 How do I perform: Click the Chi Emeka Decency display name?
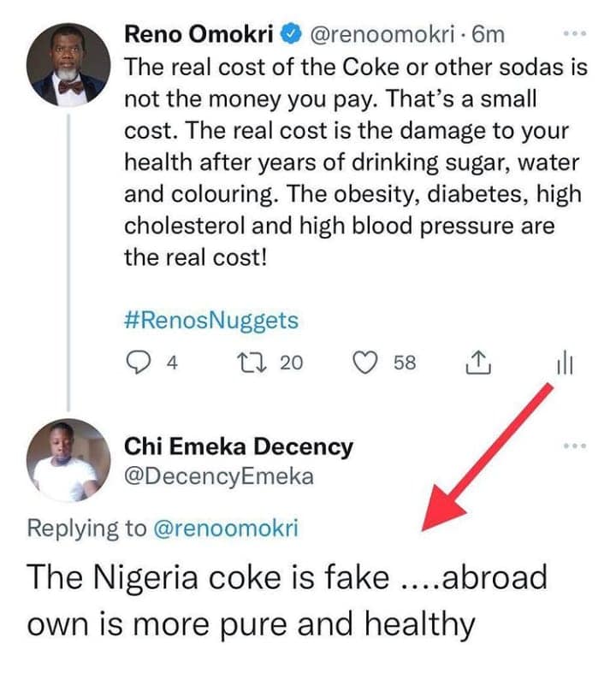pyautogui.click(x=239, y=446)
